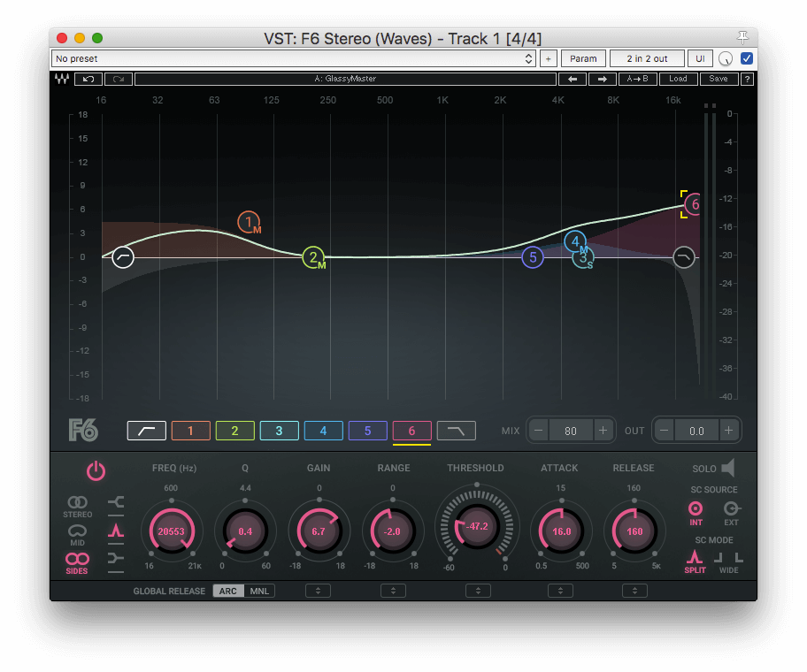Select band 5 tab
Image resolution: width=807 pixels, height=672 pixels.
pyautogui.click(x=368, y=431)
